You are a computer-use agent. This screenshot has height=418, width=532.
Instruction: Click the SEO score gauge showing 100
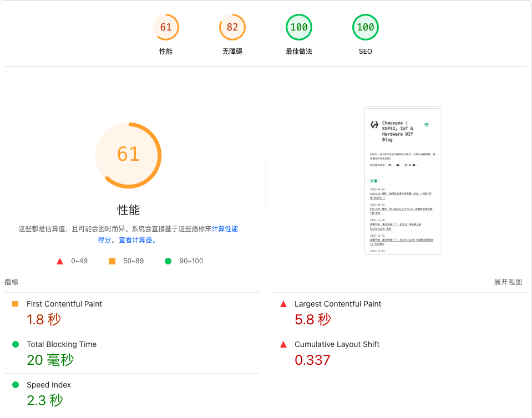(x=365, y=27)
